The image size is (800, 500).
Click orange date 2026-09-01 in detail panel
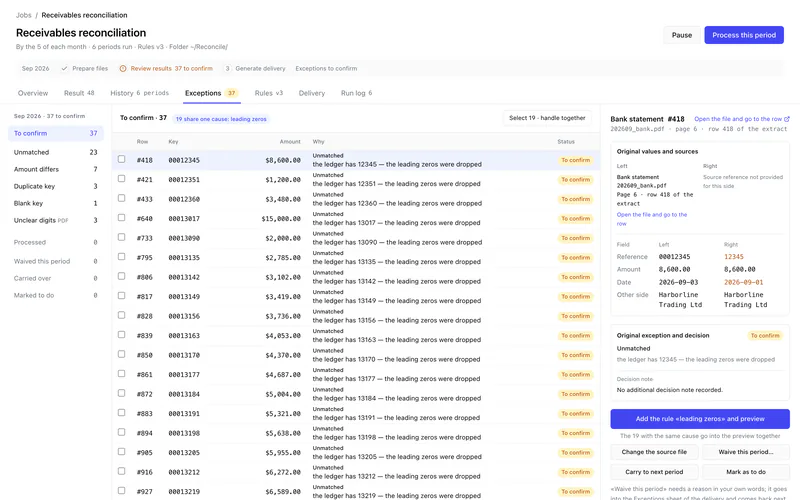(x=743, y=282)
